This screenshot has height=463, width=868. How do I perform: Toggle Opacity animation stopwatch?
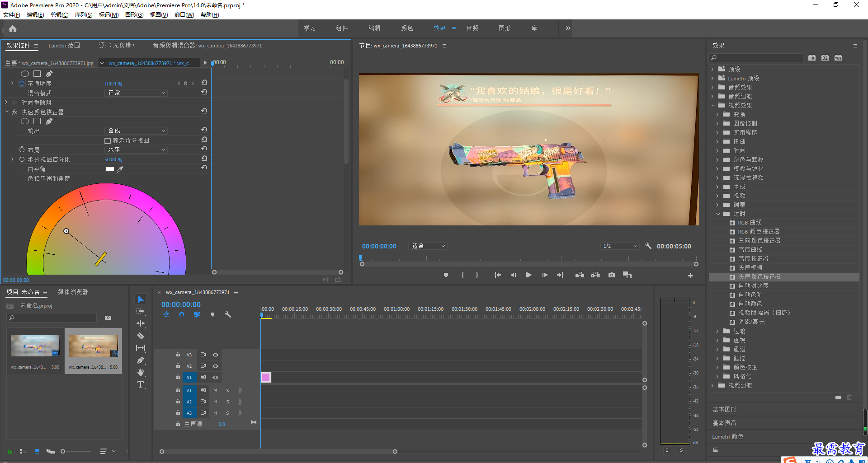22,83
